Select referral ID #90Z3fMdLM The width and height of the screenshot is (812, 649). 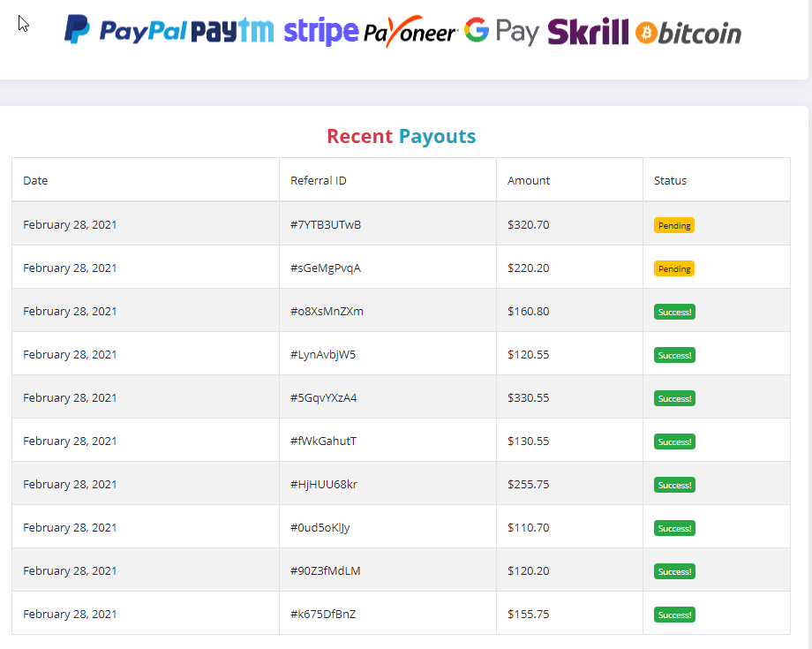[325, 570]
